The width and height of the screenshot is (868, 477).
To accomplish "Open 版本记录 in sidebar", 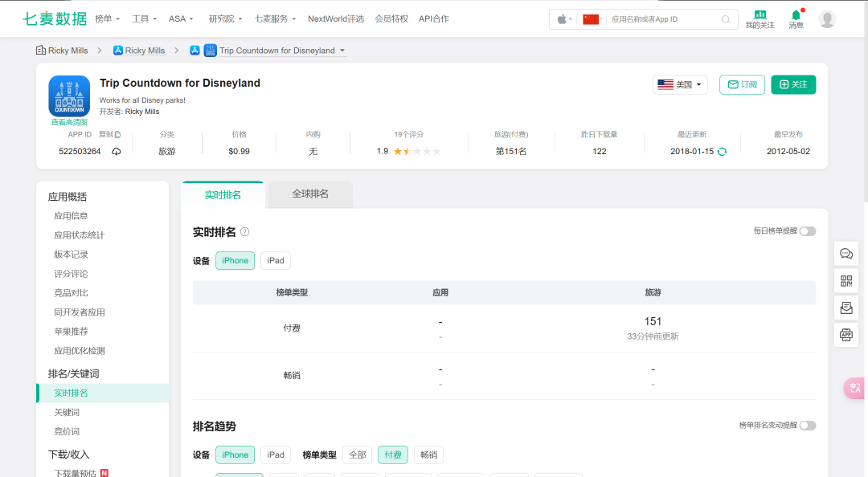I will pos(71,255).
